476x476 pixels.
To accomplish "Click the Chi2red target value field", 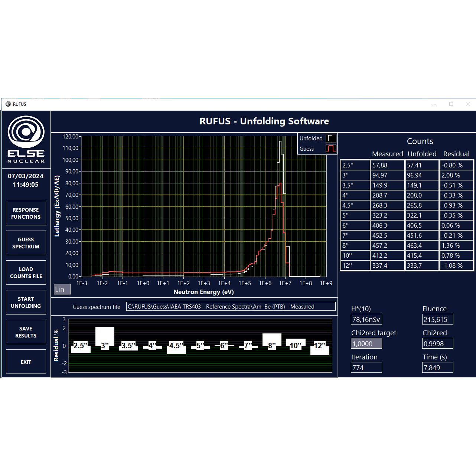I will tap(366, 343).
